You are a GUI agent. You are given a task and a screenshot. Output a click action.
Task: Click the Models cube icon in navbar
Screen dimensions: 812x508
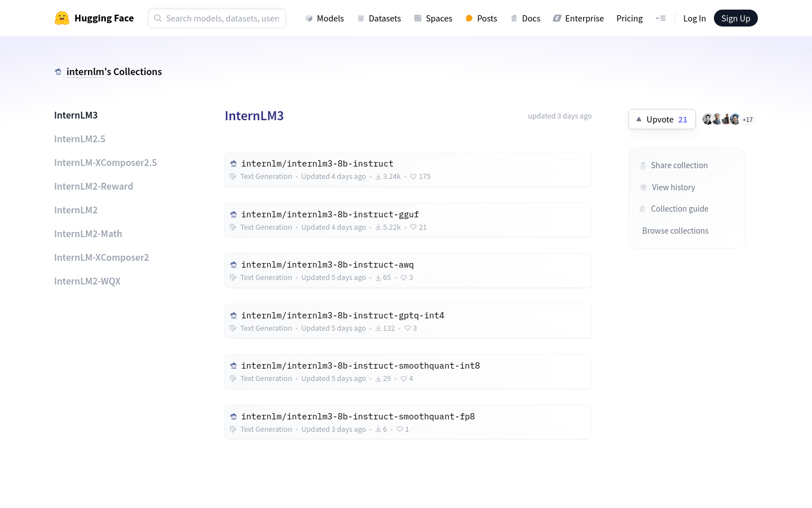[x=309, y=19]
